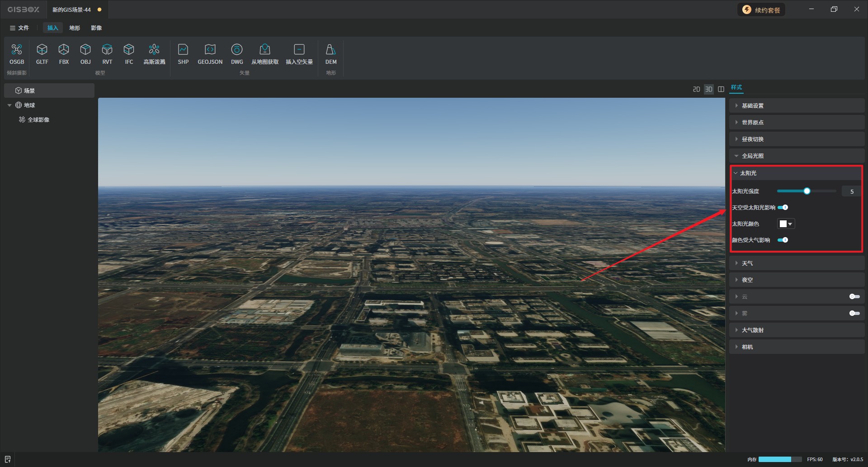Select the GLTF model import icon
Screen dimensions: 868x467
click(x=42, y=50)
